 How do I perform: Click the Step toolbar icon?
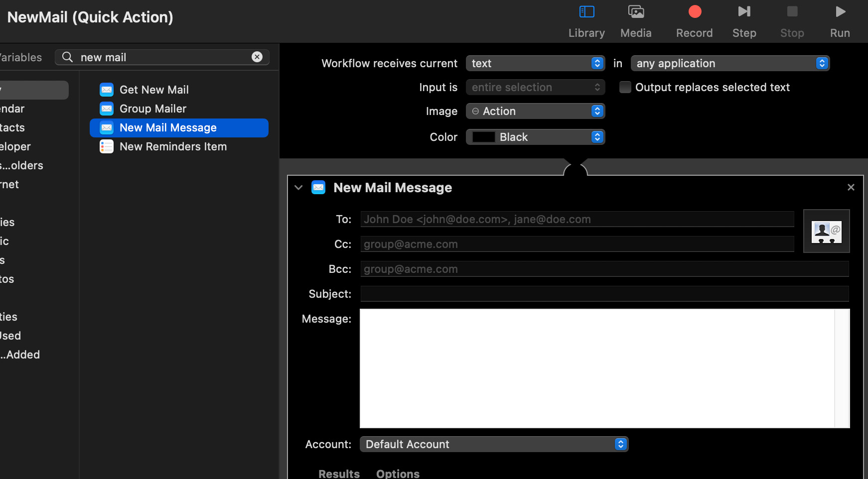pos(744,11)
